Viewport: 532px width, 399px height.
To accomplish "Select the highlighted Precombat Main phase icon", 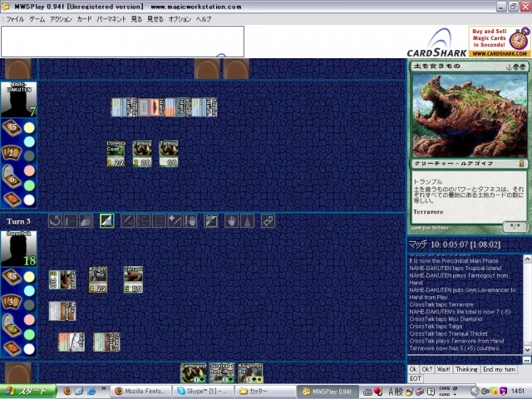I will 107,221.
